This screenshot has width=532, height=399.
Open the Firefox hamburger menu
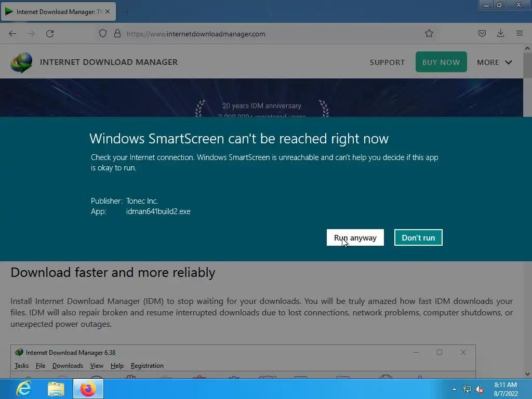(520, 33)
